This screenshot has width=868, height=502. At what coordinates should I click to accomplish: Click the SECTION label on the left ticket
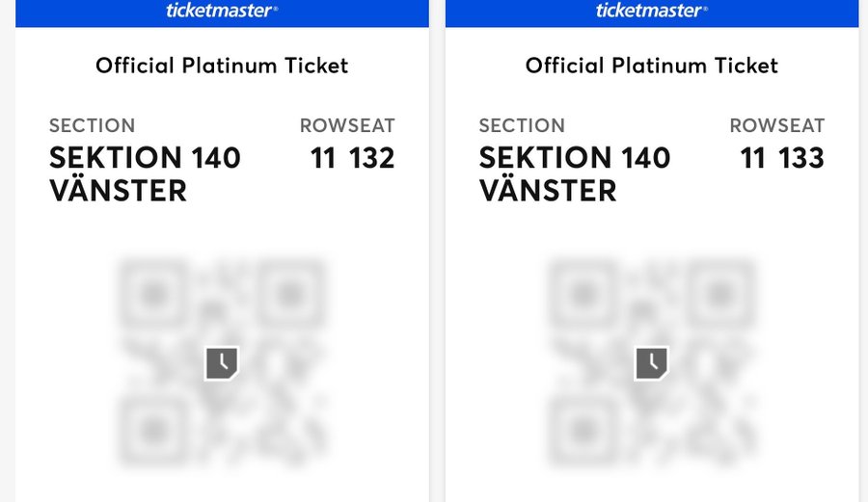click(92, 125)
